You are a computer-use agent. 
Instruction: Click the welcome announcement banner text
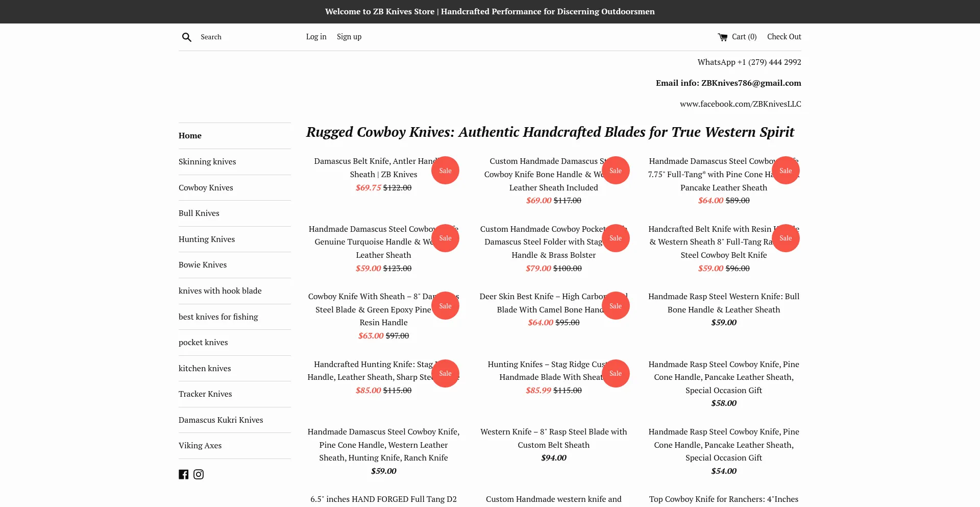click(x=490, y=12)
